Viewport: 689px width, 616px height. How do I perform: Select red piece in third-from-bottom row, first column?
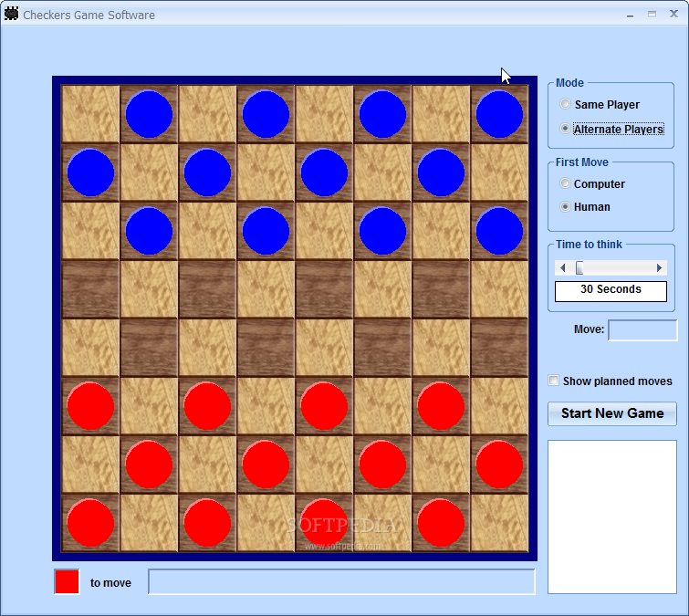pyautogui.click(x=90, y=406)
